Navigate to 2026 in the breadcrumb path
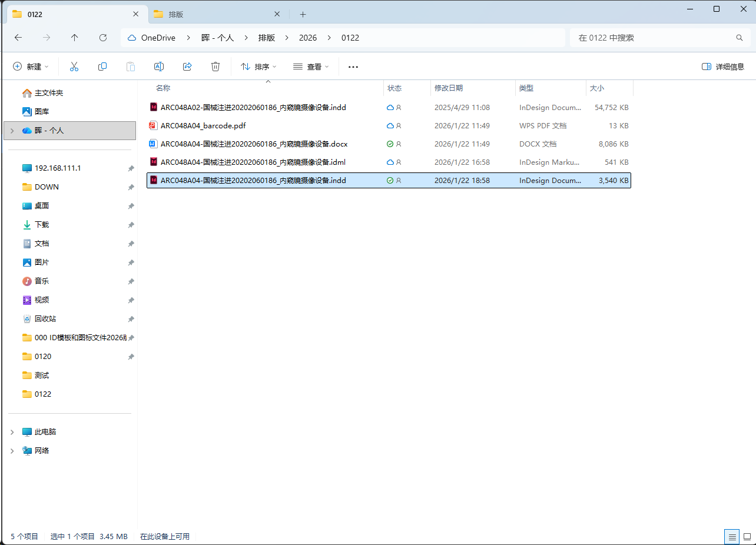The width and height of the screenshot is (756, 545). (x=308, y=37)
